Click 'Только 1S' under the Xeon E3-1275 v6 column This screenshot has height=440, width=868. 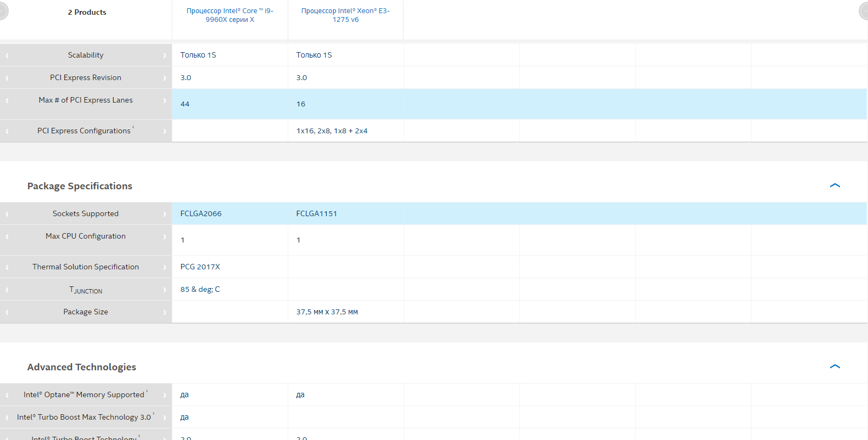coord(314,55)
